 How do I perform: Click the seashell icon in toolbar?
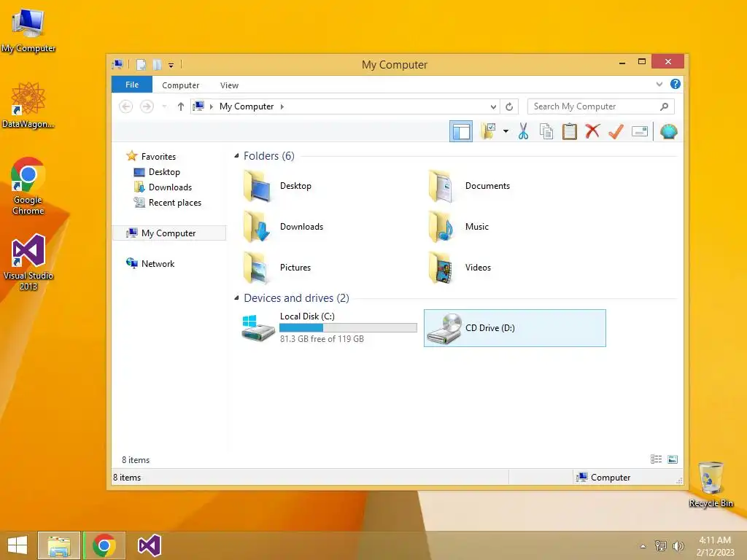pyautogui.click(x=668, y=131)
